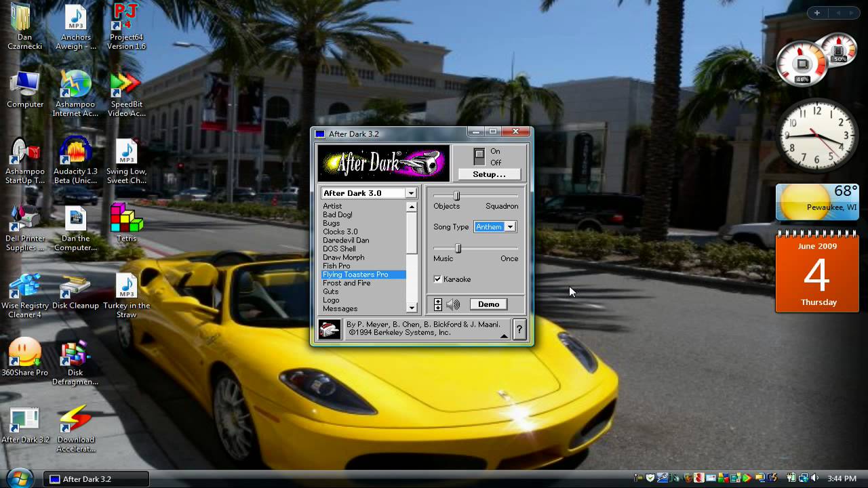
Task: Click the sidebar analog clock gadget
Action: click(x=817, y=135)
